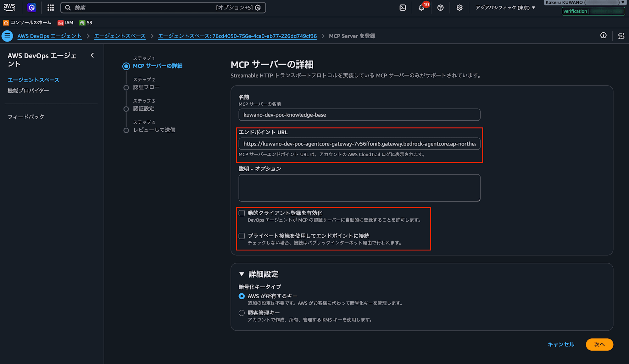Focus the console search box
The width and height of the screenshot is (629, 364).
pos(163,8)
